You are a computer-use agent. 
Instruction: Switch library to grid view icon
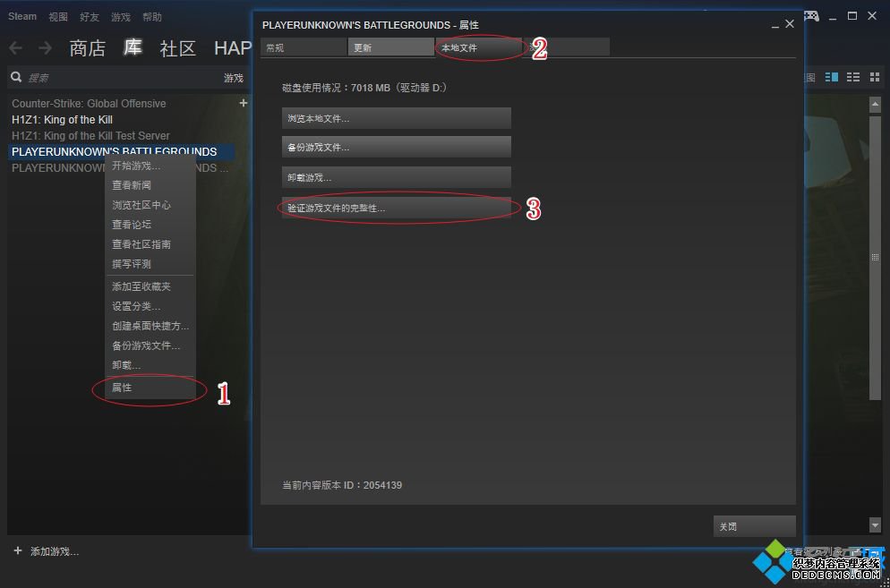coord(874,77)
